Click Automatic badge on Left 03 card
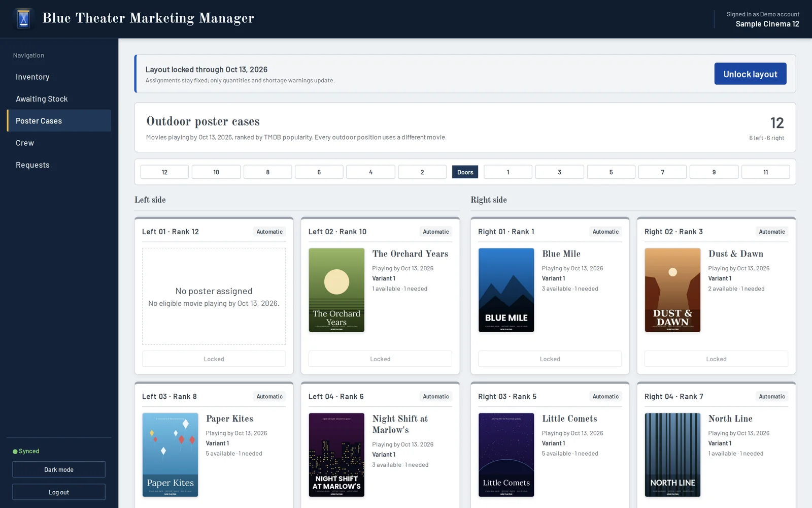 [x=269, y=396]
